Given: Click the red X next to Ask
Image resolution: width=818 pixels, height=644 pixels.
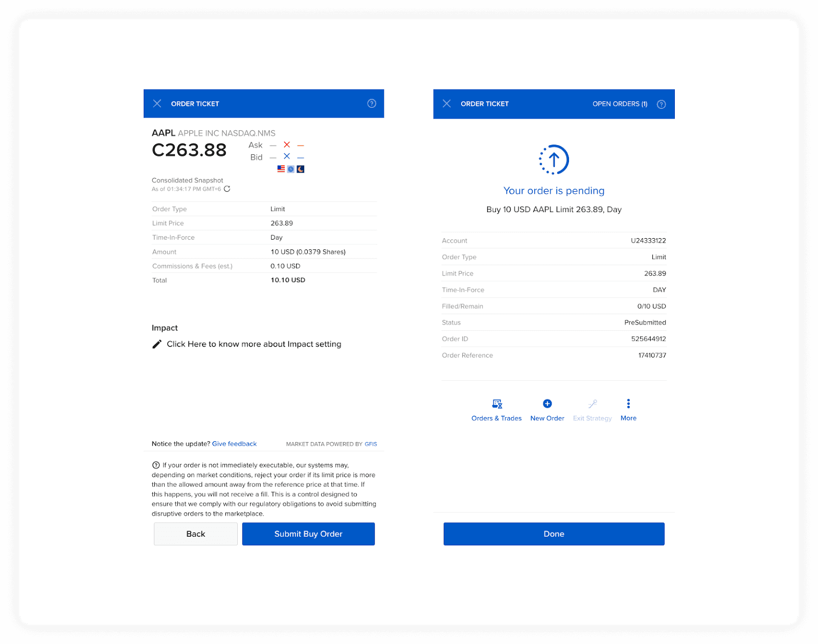Looking at the screenshot, I should (287, 145).
